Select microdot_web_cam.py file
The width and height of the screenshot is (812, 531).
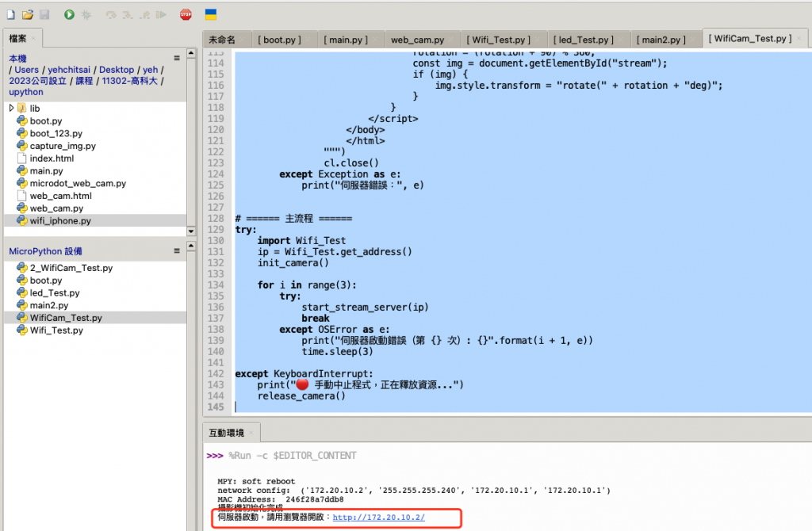pyautogui.click(x=78, y=183)
